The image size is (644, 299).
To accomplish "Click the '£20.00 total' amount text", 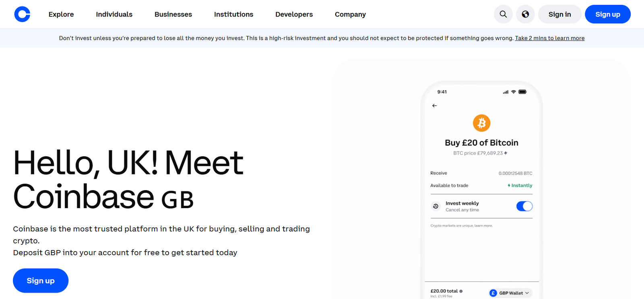I will [444, 291].
